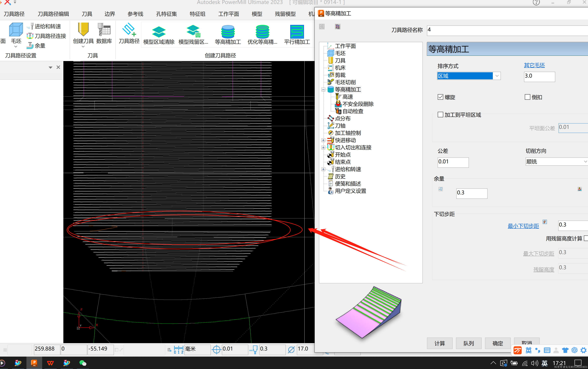Open 刀具 ribbon tab
Screen dimensions: 588x369
87,14
